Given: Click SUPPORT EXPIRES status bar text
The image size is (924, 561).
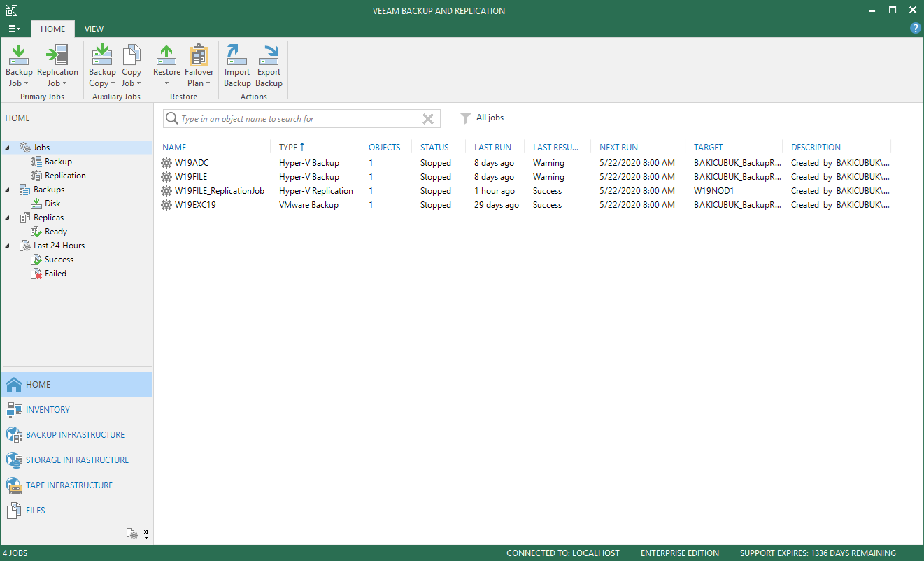Looking at the screenshot, I should tap(818, 553).
